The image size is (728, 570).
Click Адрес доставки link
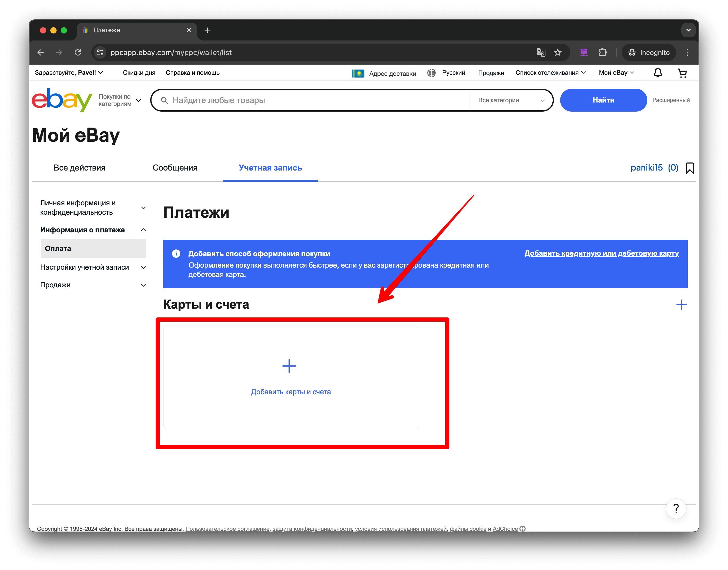(392, 73)
